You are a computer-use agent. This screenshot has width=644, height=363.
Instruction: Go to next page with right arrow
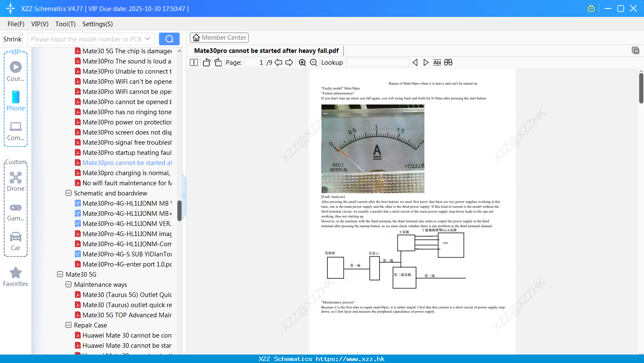[x=289, y=63]
